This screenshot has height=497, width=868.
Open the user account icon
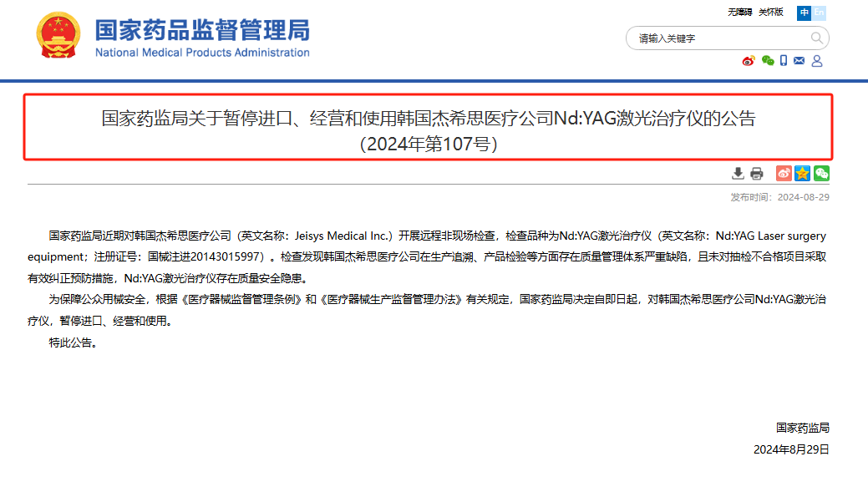(817, 61)
